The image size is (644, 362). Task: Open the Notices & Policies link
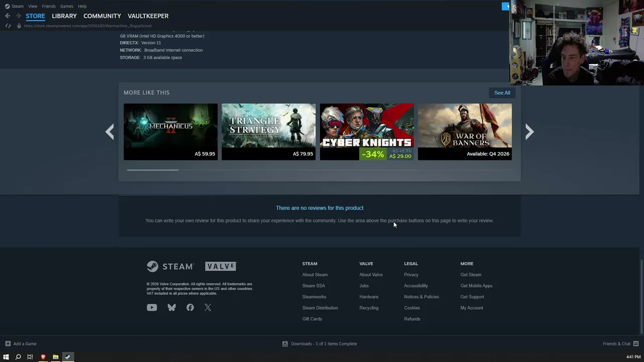422,297
